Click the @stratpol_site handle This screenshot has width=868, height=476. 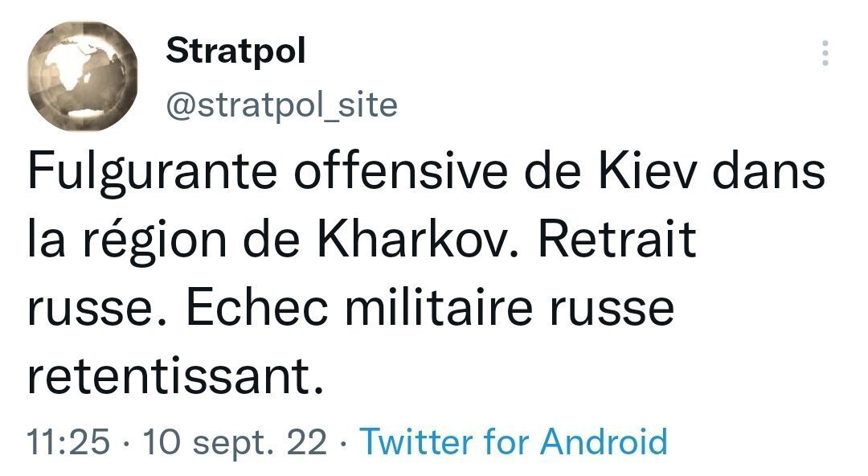281,104
